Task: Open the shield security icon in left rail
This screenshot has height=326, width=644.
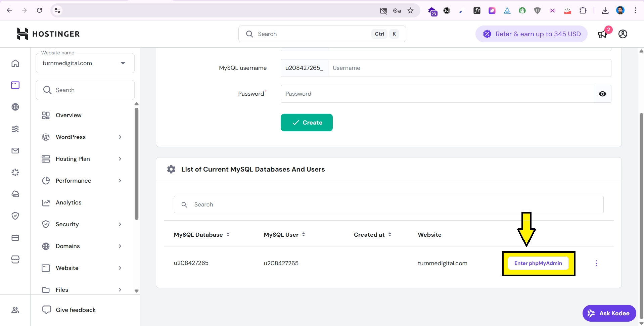Action: 15,216
